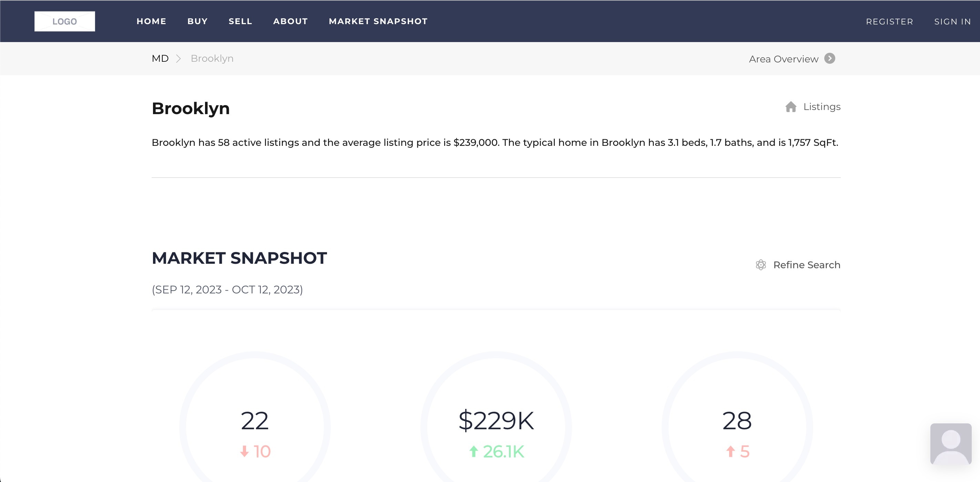The height and width of the screenshot is (482, 980).
Task: Click the user avatar chat widget
Action: 951,443
